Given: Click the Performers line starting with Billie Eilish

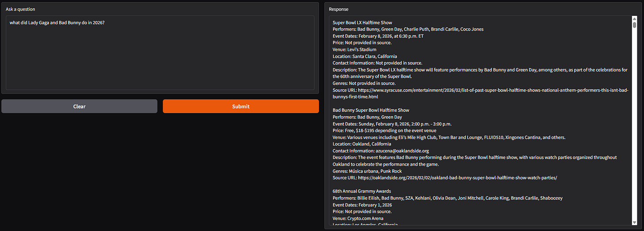Looking at the screenshot, I should pos(448,198).
